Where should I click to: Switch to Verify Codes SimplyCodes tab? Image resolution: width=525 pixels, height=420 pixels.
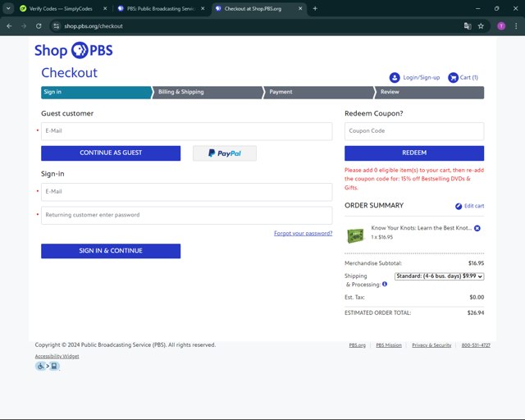click(x=61, y=9)
